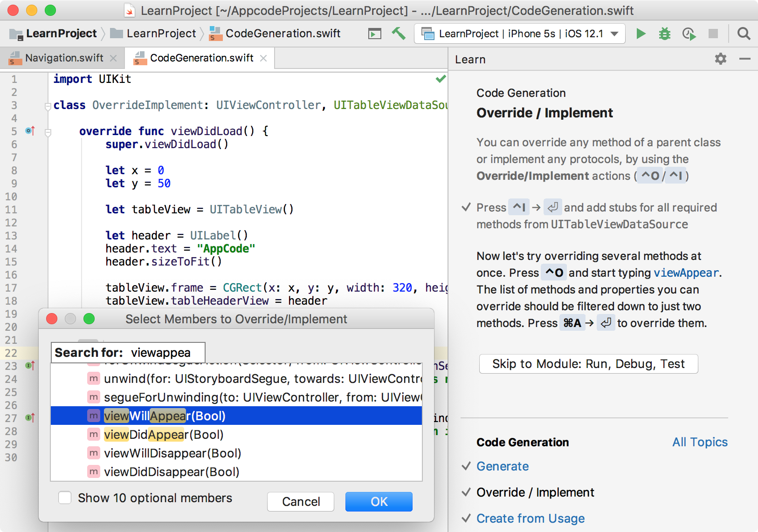The height and width of the screenshot is (532, 758).
Task: Select segueForUnwinding(to: method row
Action: pyautogui.click(x=236, y=397)
